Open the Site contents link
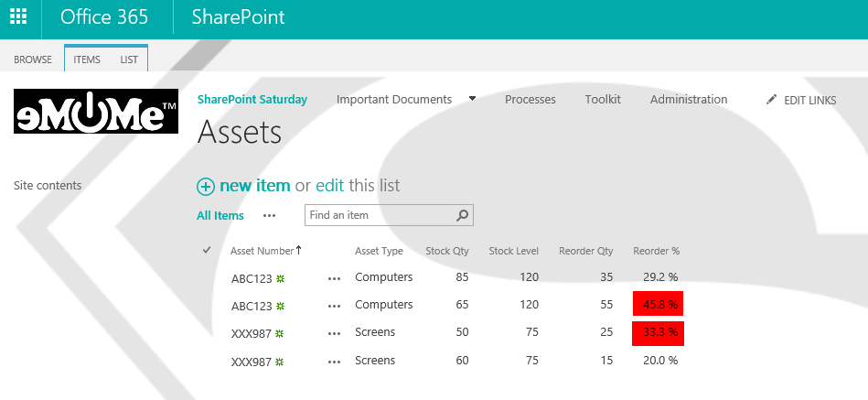The image size is (868, 400). pos(48,185)
